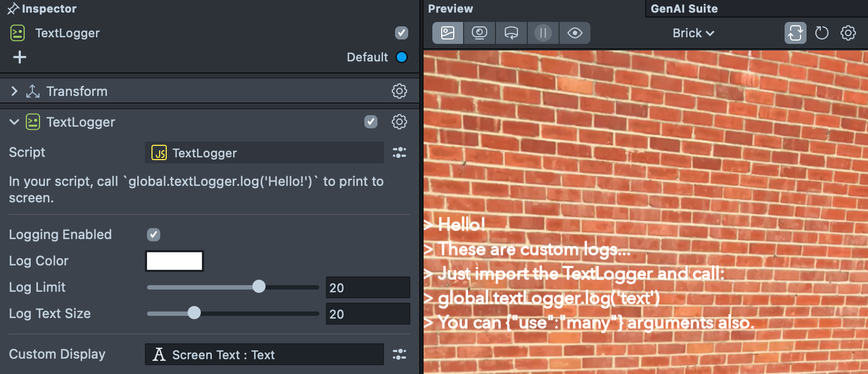This screenshot has width=868, height=374.
Task: Open Preview settings gear
Action: [x=848, y=33]
